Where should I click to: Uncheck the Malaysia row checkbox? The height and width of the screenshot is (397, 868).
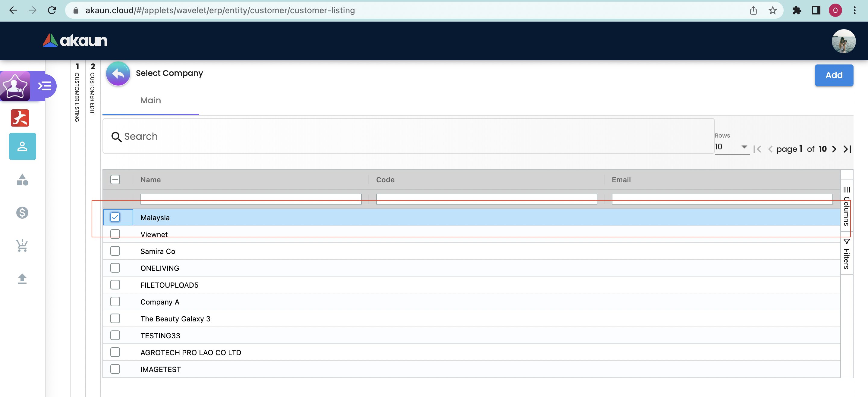point(115,217)
